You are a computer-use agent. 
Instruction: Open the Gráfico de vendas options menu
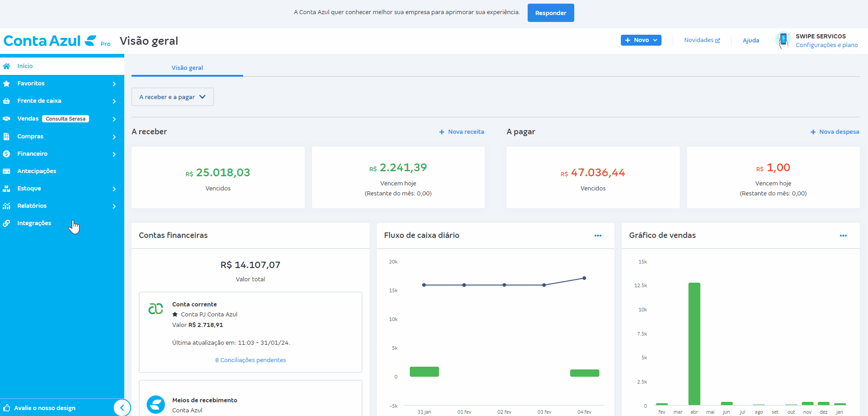coord(843,236)
